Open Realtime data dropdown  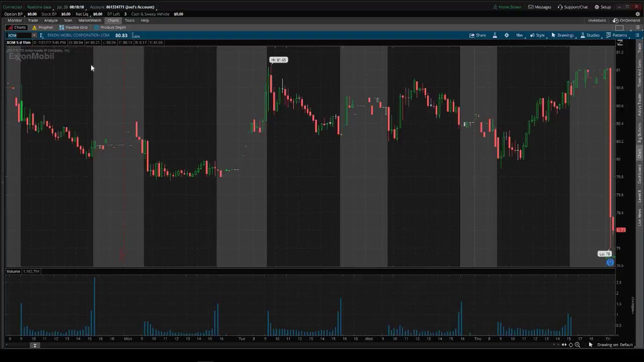pos(39,7)
